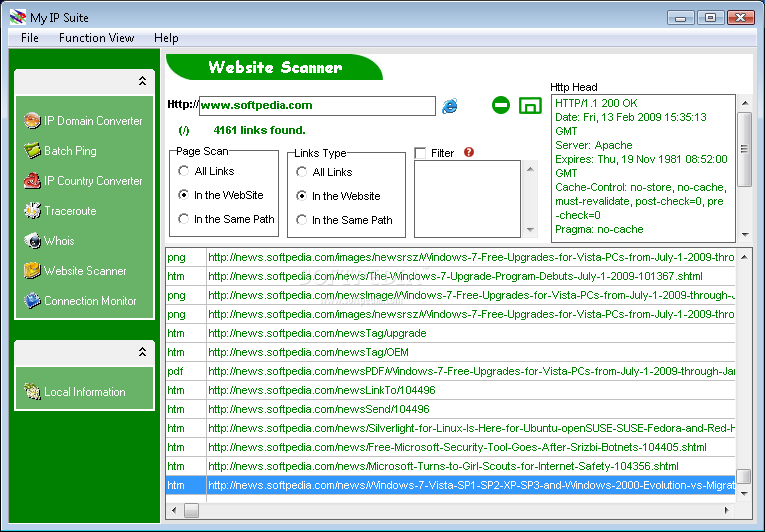Click the IP Domain Converter icon
The height and width of the screenshot is (532, 765).
click(x=32, y=121)
